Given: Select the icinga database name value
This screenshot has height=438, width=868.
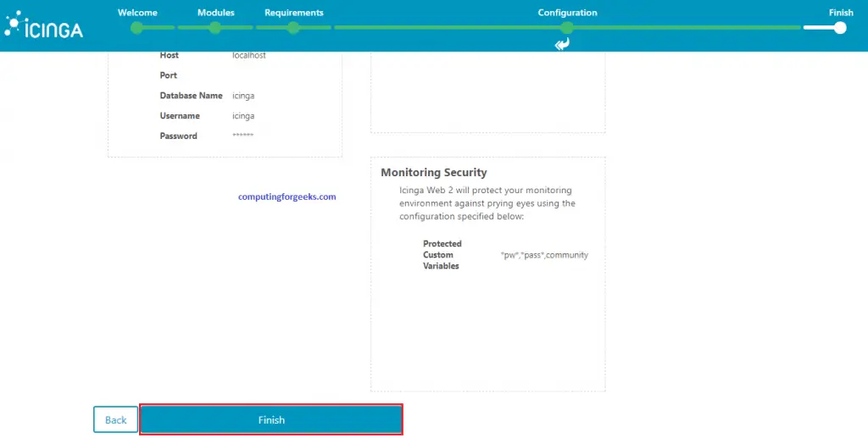Looking at the screenshot, I should click(x=243, y=96).
